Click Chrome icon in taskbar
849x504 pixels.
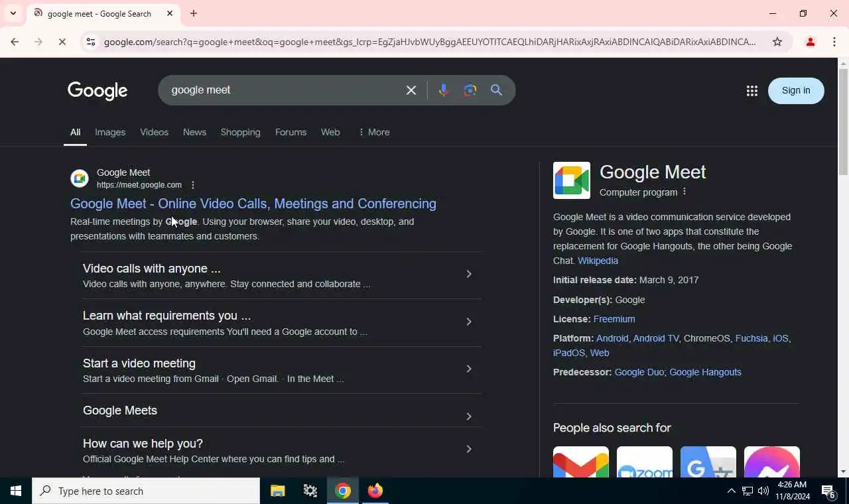(x=343, y=491)
